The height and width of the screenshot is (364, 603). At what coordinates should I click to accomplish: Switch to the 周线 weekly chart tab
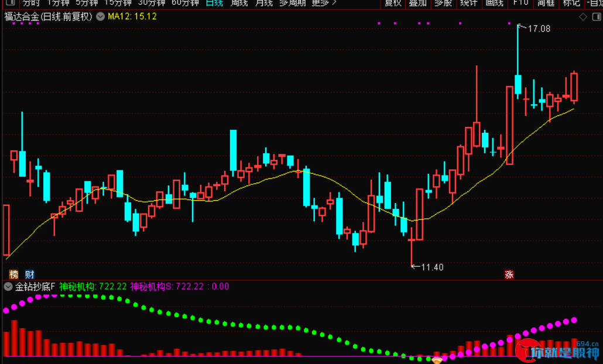point(239,3)
